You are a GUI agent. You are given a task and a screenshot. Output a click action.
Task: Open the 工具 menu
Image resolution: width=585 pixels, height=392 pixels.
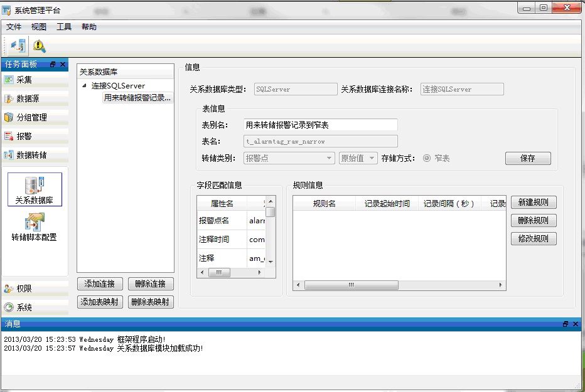[64, 27]
